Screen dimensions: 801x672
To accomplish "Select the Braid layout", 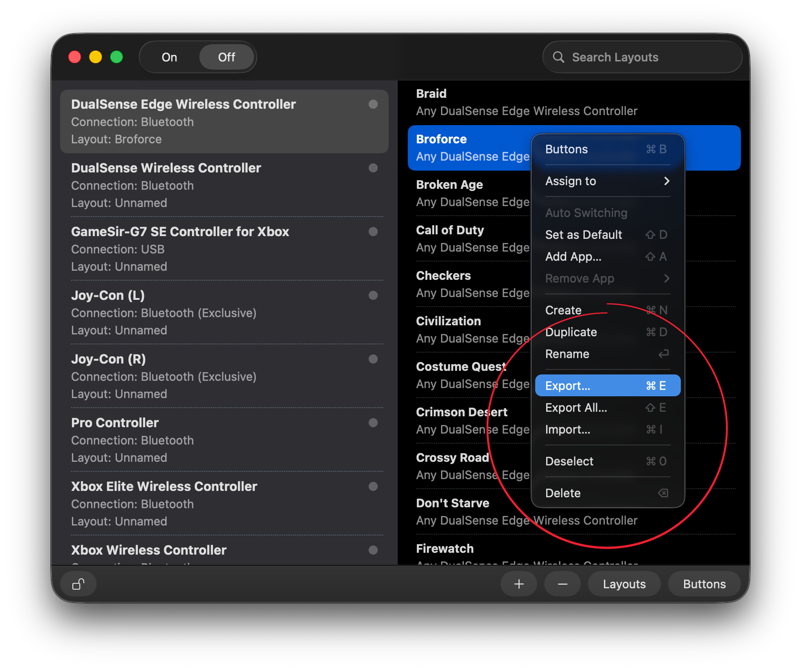I will [574, 102].
